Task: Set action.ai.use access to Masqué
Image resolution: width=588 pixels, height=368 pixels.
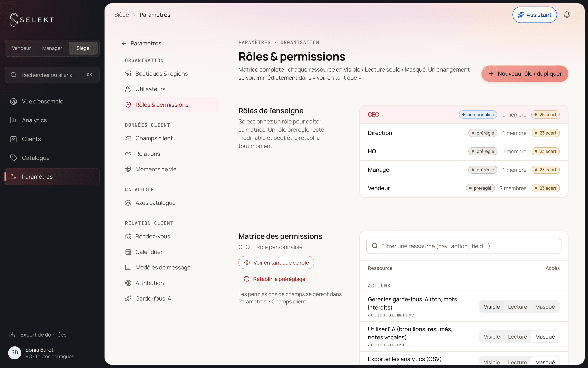Action: click(545, 337)
